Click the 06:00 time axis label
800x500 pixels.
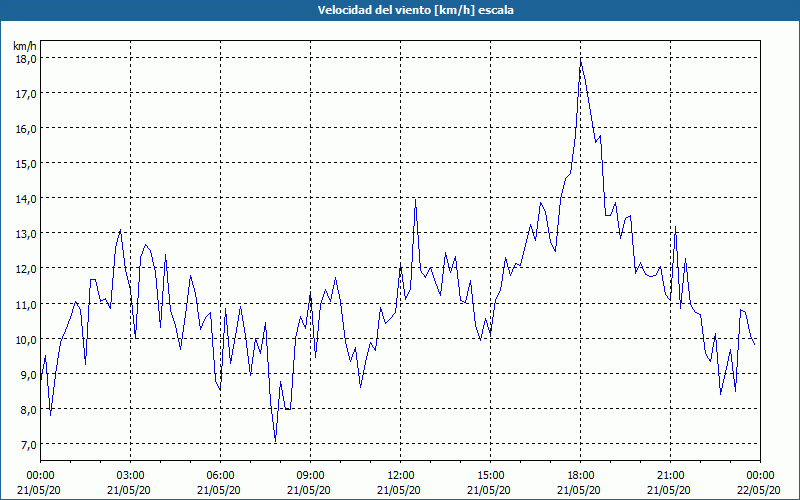pyautogui.click(x=220, y=476)
